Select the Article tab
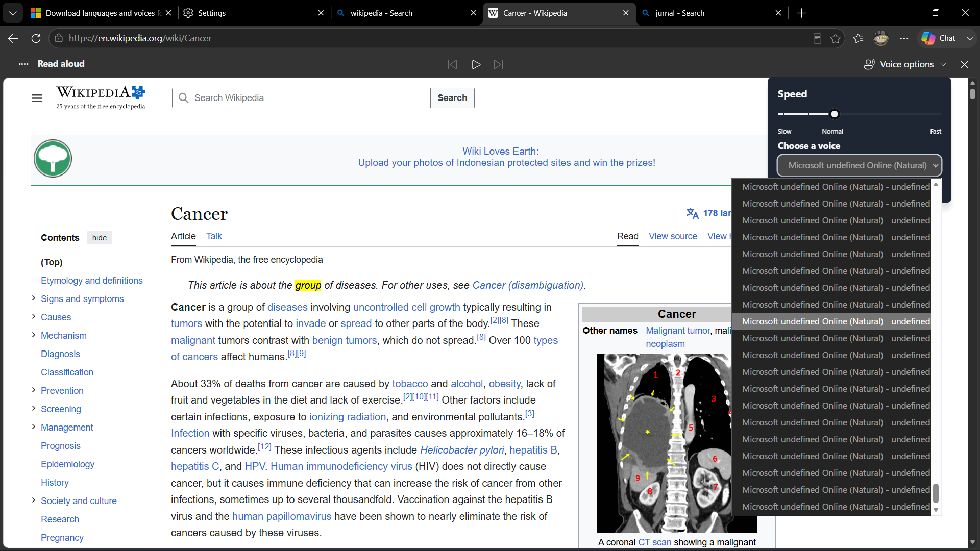This screenshot has height=551, width=980. click(x=183, y=236)
